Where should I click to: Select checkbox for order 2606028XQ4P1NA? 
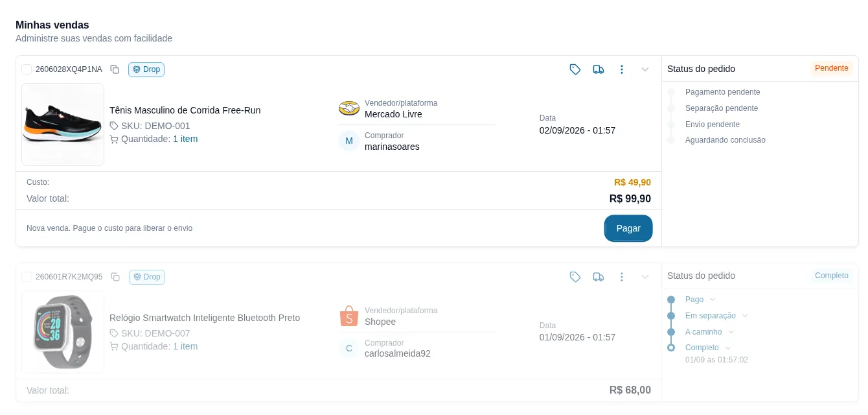click(x=27, y=69)
